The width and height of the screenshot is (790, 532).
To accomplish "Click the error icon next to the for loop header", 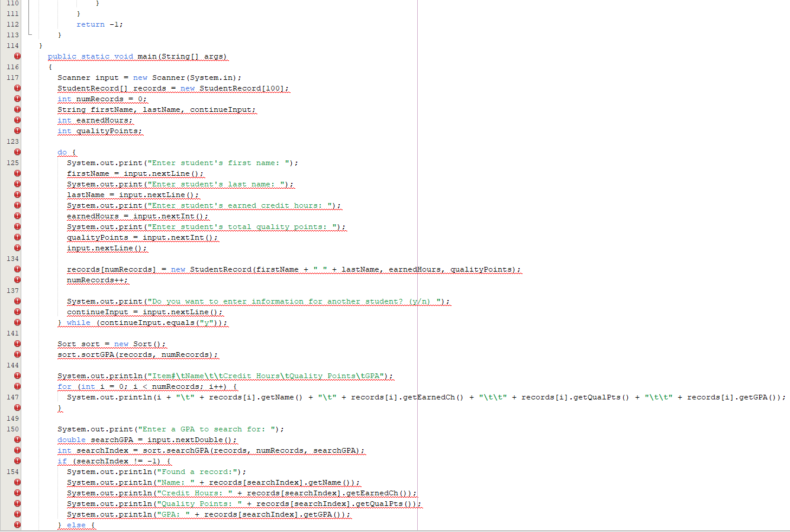I will tap(17, 386).
